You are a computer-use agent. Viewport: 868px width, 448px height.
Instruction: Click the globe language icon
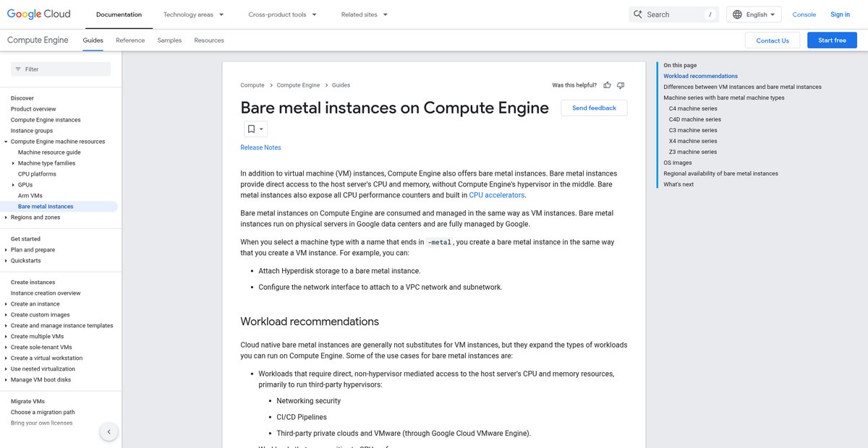click(x=737, y=14)
